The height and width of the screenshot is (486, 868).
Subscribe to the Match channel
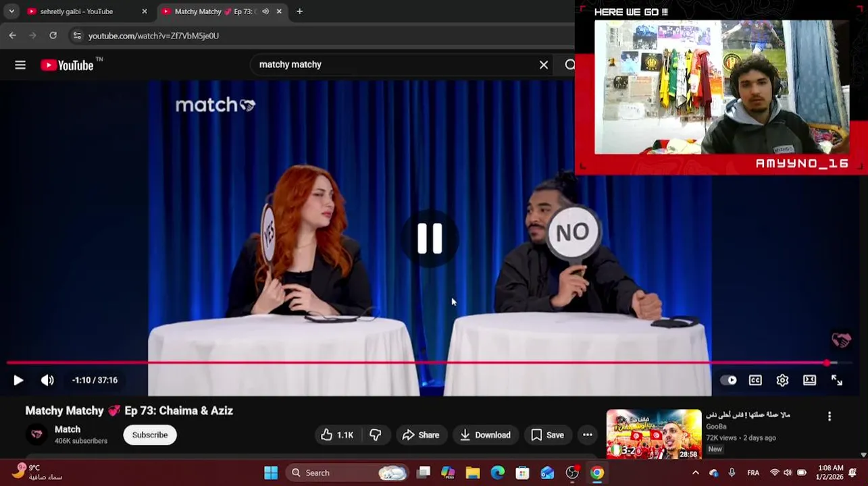(x=150, y=435)
